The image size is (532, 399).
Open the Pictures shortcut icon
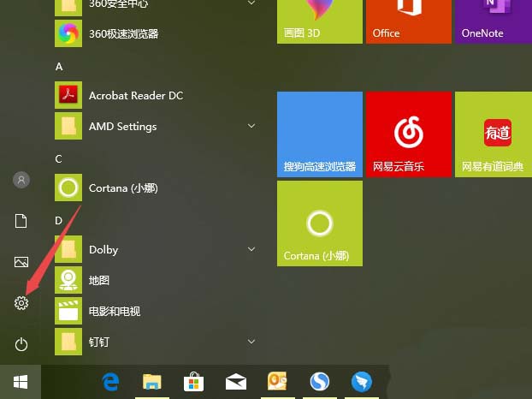(21, 262)
